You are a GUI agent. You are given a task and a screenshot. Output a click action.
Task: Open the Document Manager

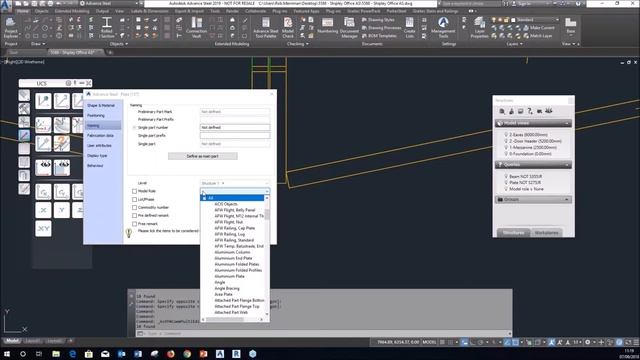pyautogui.click(x=349, y=28)
